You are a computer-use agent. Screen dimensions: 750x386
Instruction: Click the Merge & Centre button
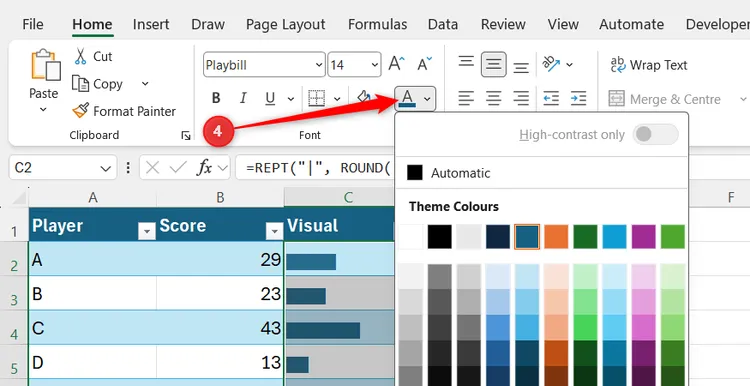tap(665, 99)
